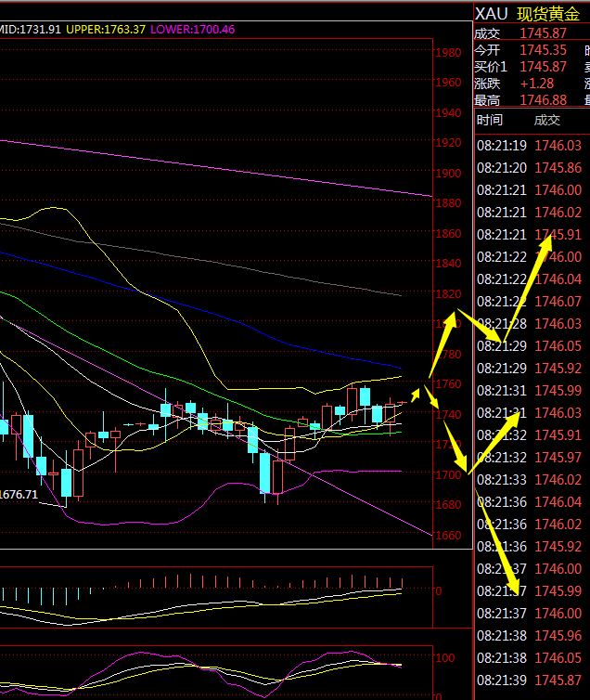Click the MACD histogram zero axis label
590x700 pixels.
(x=438, y=590)
